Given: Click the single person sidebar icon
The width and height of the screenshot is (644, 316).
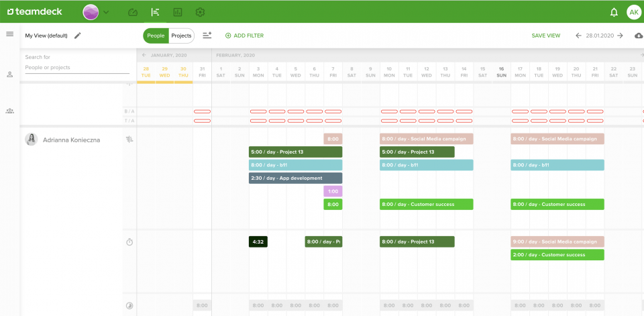Looking at the screenshot, I should coord(10,74).
